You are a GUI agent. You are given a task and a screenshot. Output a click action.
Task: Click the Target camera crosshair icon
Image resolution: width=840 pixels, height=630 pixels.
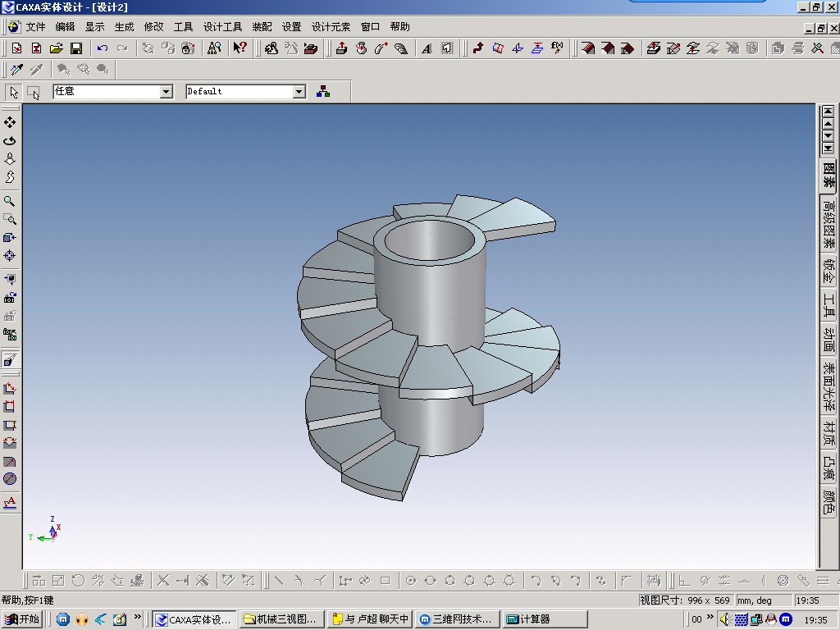tap(10, 256)
